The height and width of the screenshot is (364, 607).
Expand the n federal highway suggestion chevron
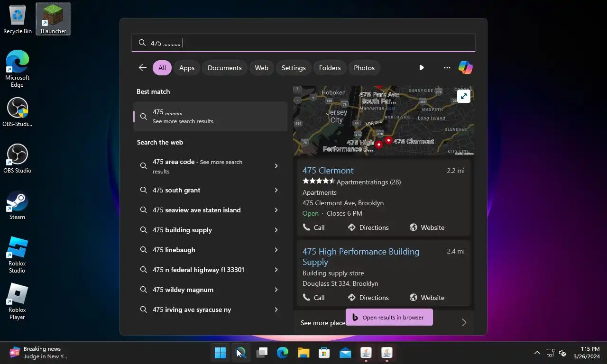(276, 270)
